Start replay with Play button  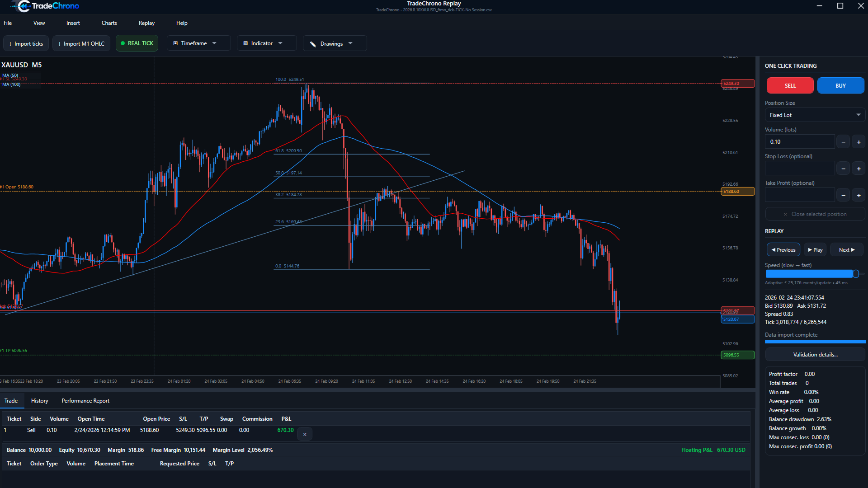[x=815, y=250]
